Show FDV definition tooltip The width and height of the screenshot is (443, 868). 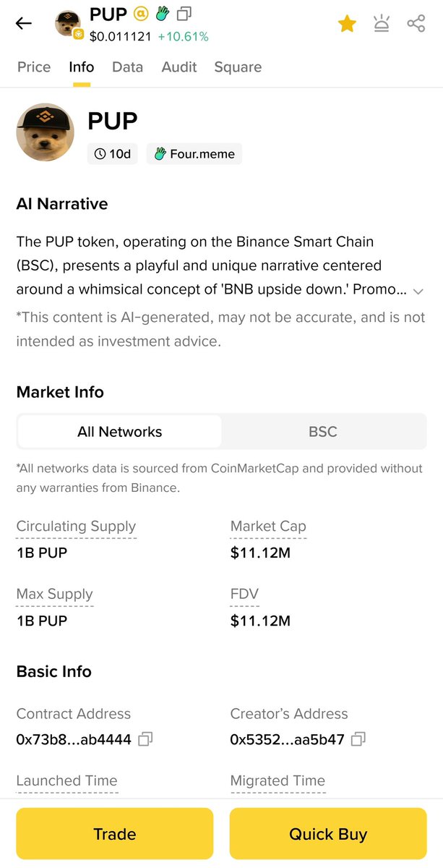pyautogui.click(x=244, y=595)
